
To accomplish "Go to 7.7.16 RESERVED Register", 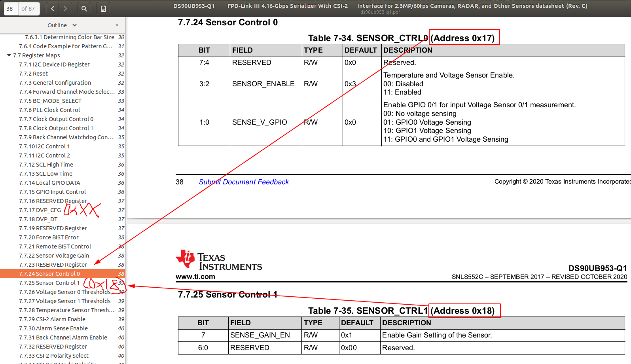I will [53, 201].
